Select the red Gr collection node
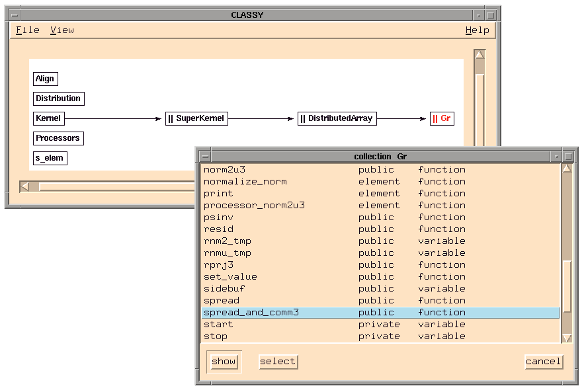The image size is (586, 392). point(442,118)
